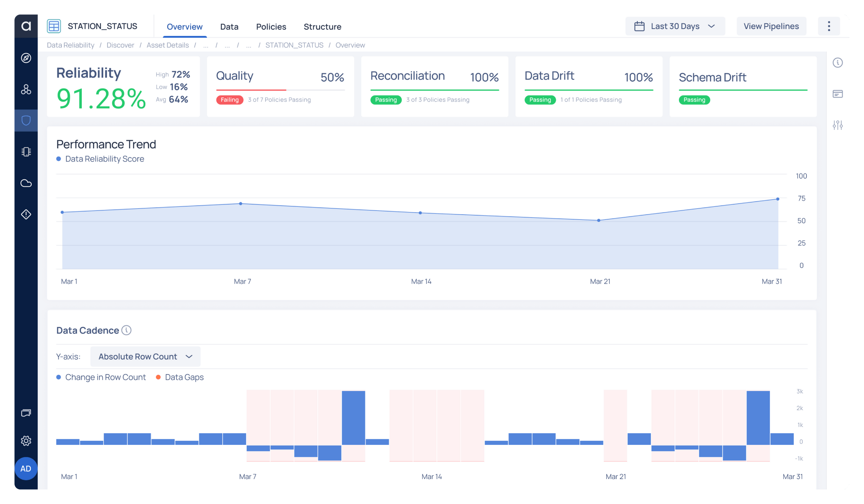Change Y-axis from Absolute Row Count
The image size is (864, 504).
click(145, 356)
